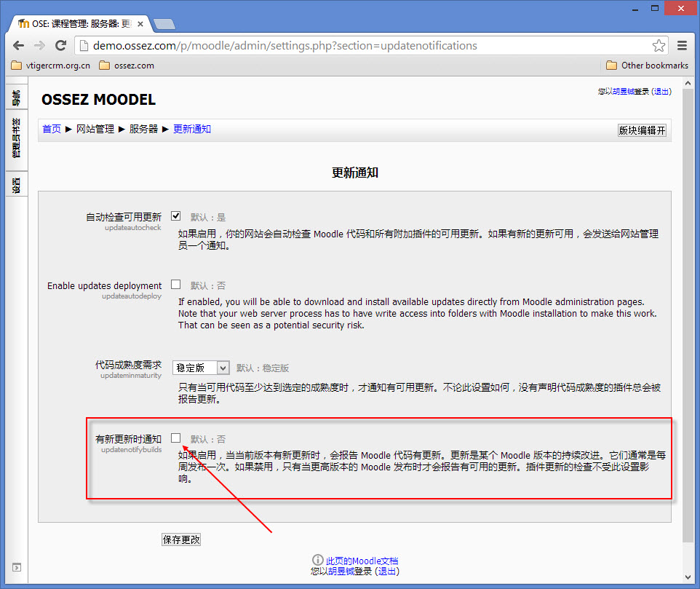Open the ossez.com bookmark folder

(127, 66)
